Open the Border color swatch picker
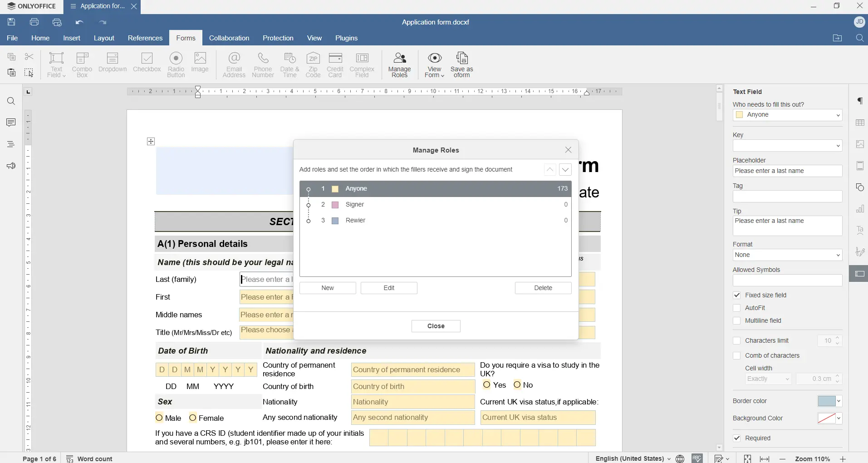 830,401
